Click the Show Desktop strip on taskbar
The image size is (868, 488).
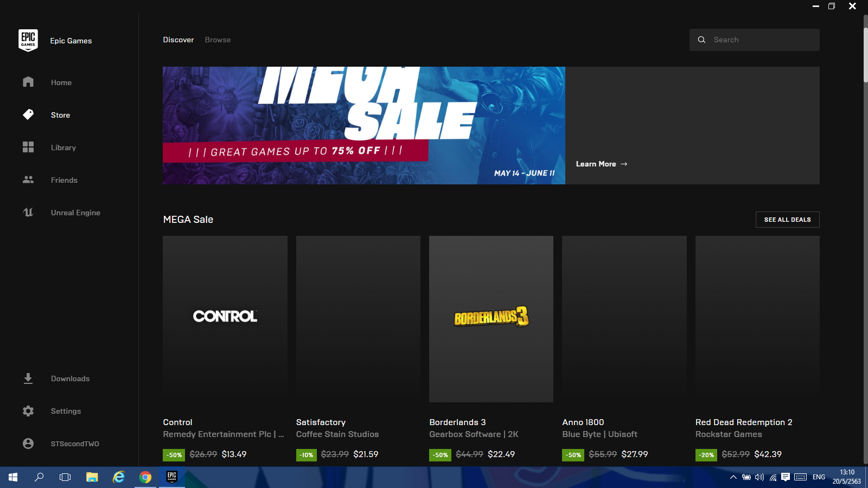866,477
